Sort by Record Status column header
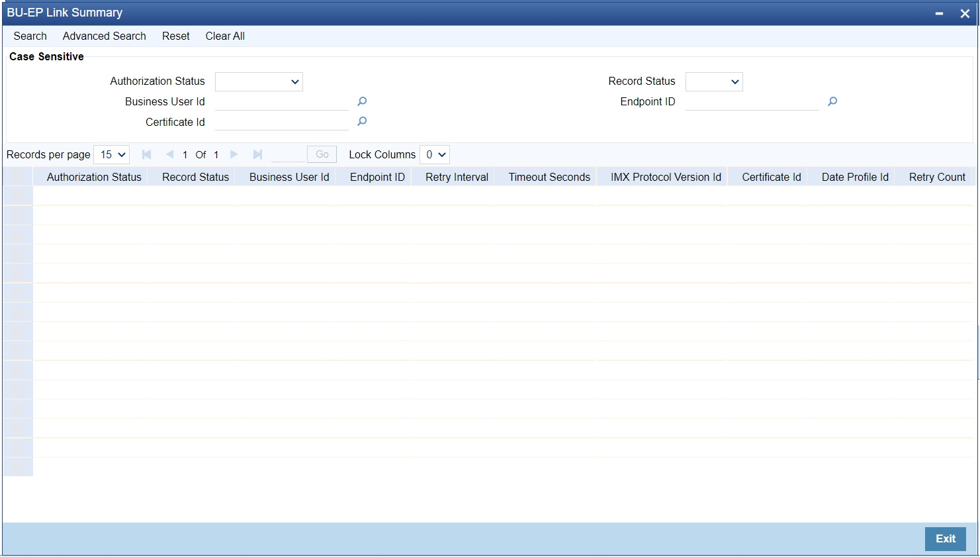 click(195, 177)
